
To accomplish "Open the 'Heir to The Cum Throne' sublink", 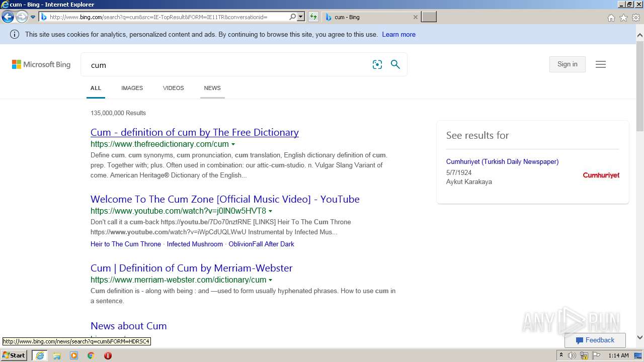I will coord(126,244).
